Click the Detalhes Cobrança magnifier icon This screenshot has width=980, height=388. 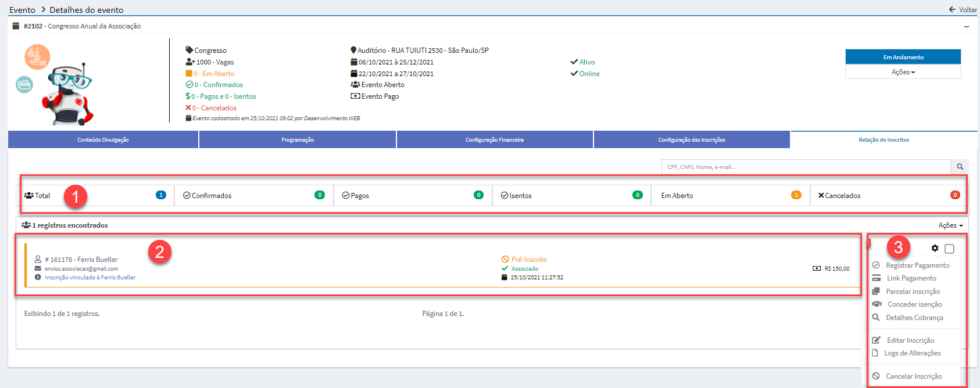876,317
